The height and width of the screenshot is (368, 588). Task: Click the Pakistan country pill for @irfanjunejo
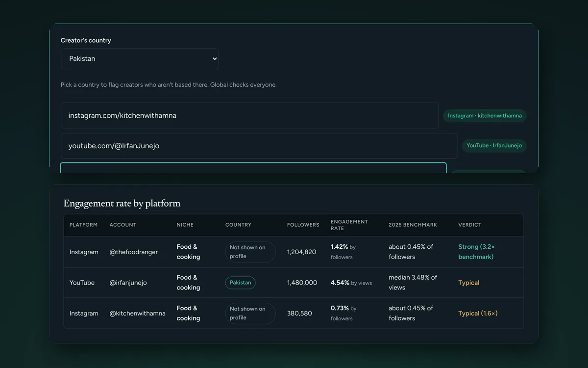[x=240, y=283]
